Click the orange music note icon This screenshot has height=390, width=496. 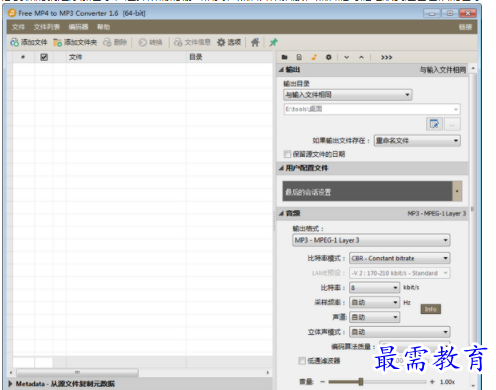click(x=314, y=57)
